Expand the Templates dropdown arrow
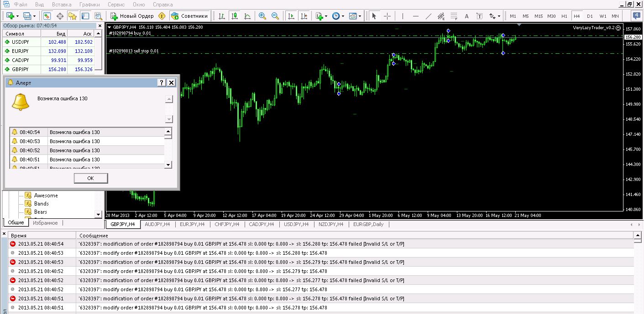644x314 pixels. (360, 16)
